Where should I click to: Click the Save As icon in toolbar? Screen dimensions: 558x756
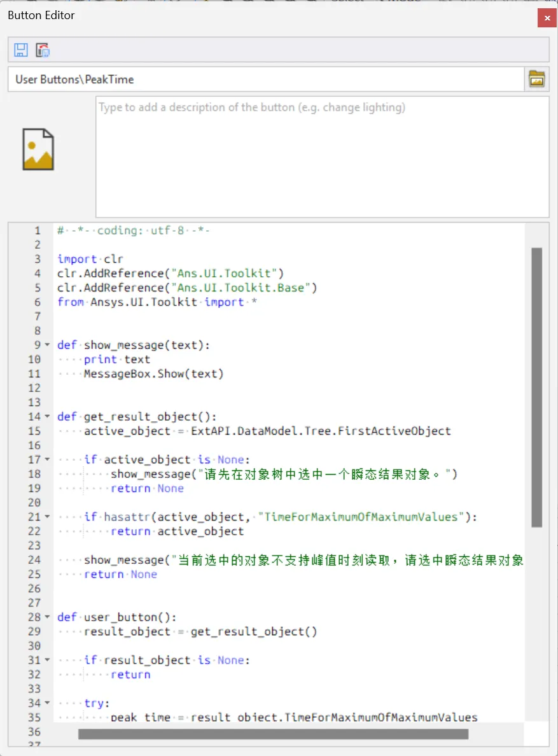(x=43, y=50)
